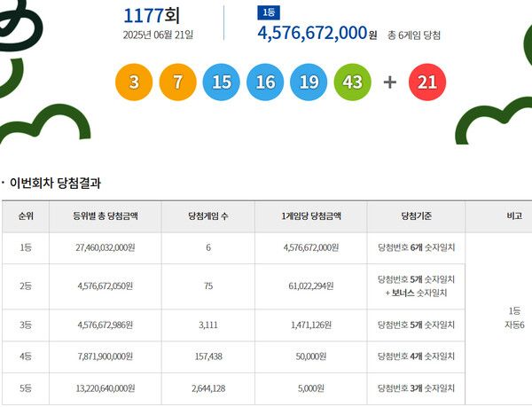The height and width of the screenshot is (407, 532).
Task: Click the 1177회 draw number heading
Action: [x=152, y=16]
